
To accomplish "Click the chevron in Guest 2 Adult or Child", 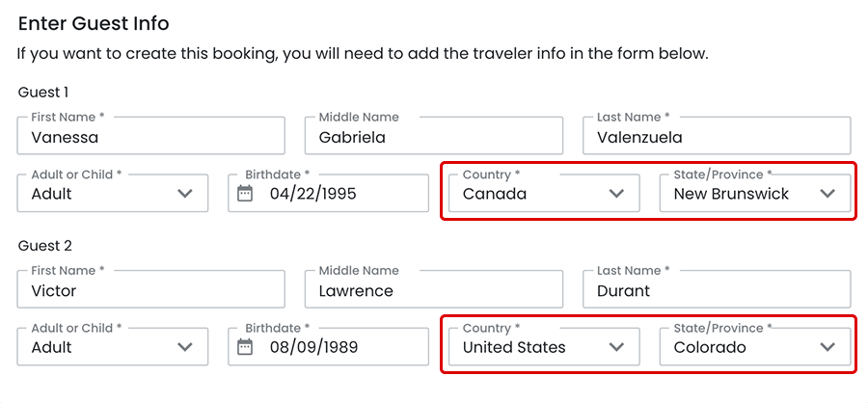I will coord(186,347).
